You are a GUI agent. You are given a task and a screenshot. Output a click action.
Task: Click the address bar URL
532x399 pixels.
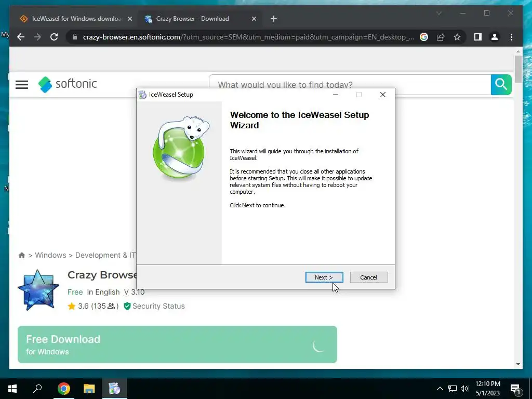pyautogui.click(x=248, y=37)
